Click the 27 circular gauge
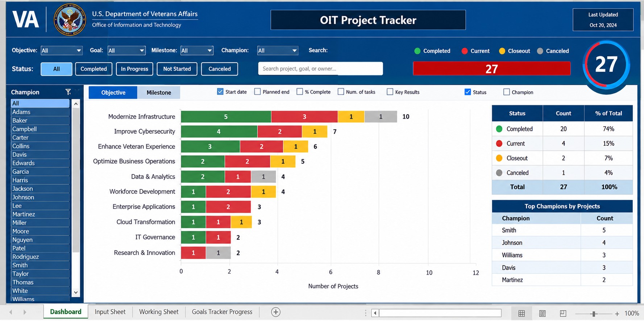 click(x=606, y=65)
